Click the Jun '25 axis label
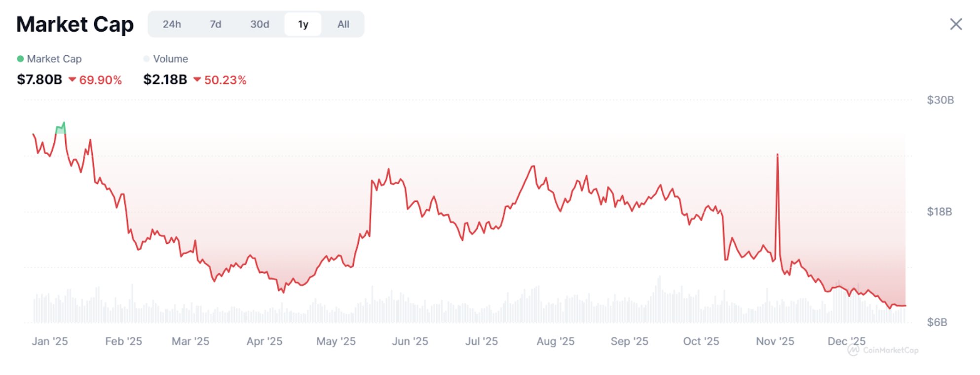This screenshot has height=375, width=980. coord(410,341)
